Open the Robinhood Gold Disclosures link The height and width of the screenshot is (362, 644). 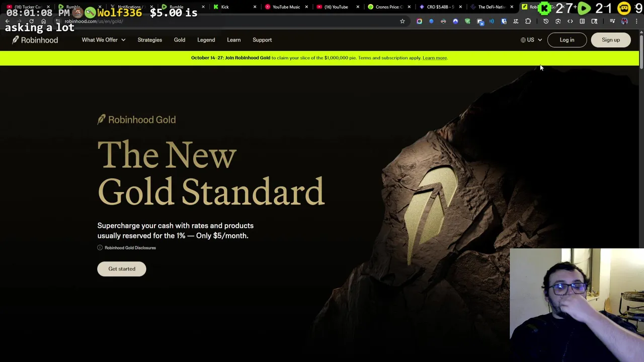(130, 247)
